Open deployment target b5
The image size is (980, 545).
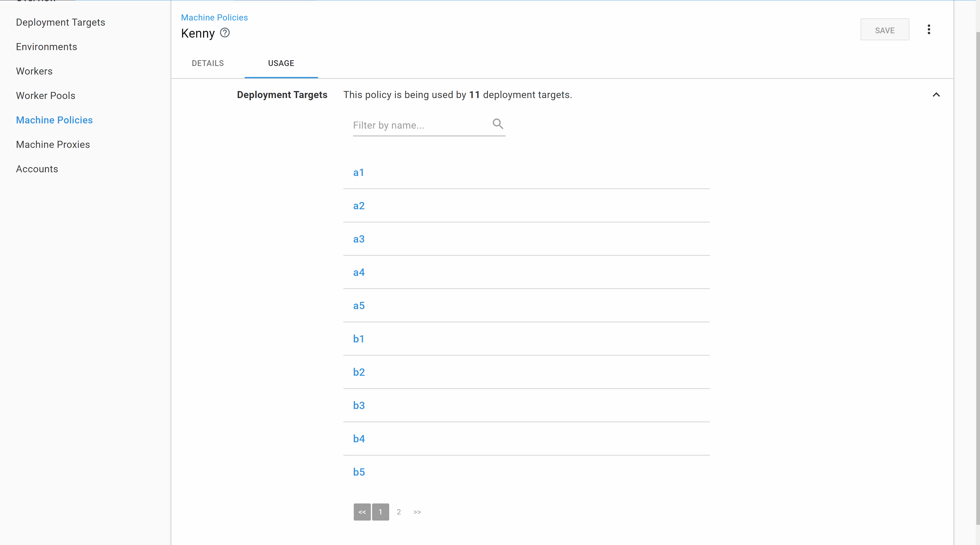tap(359, 472)
